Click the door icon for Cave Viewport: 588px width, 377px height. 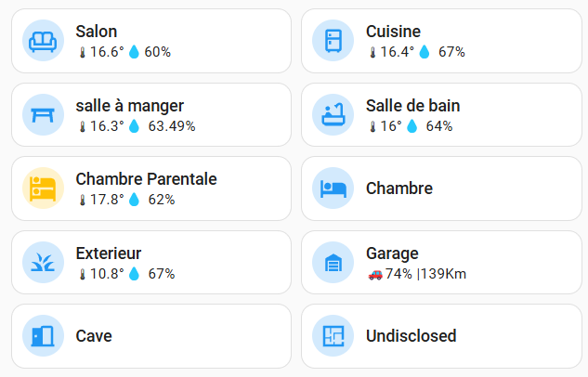pyautogui.click(x=43, y=336)
